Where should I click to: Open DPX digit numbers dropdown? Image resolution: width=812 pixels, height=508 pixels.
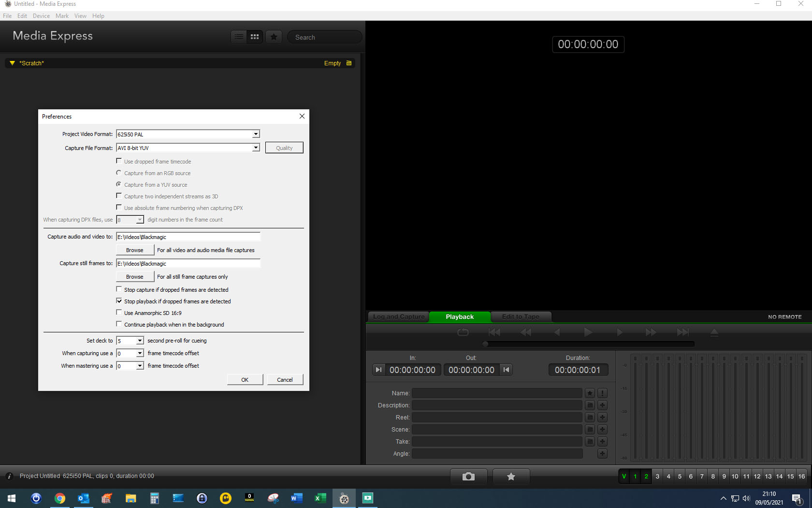[140, 220]
